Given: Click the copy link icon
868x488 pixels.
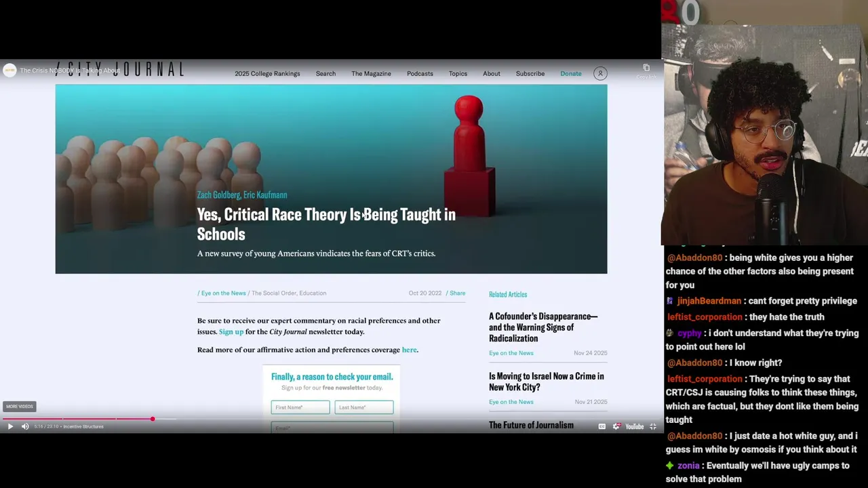Looking at the screenshot, I should pos(646,68).
